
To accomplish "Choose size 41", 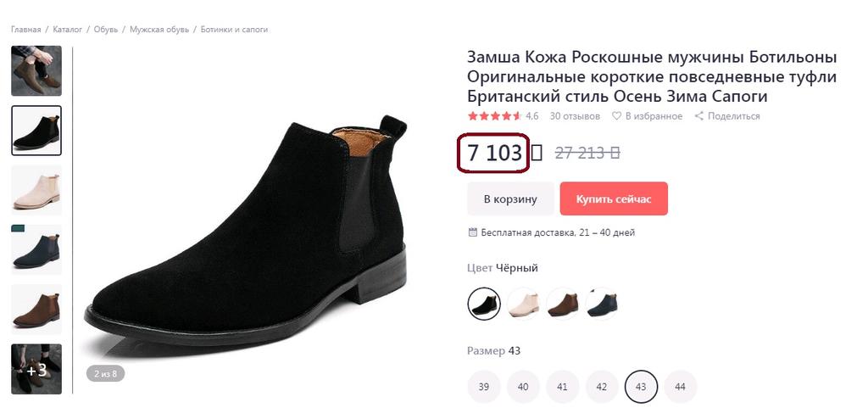I will (x=562, y=387).
